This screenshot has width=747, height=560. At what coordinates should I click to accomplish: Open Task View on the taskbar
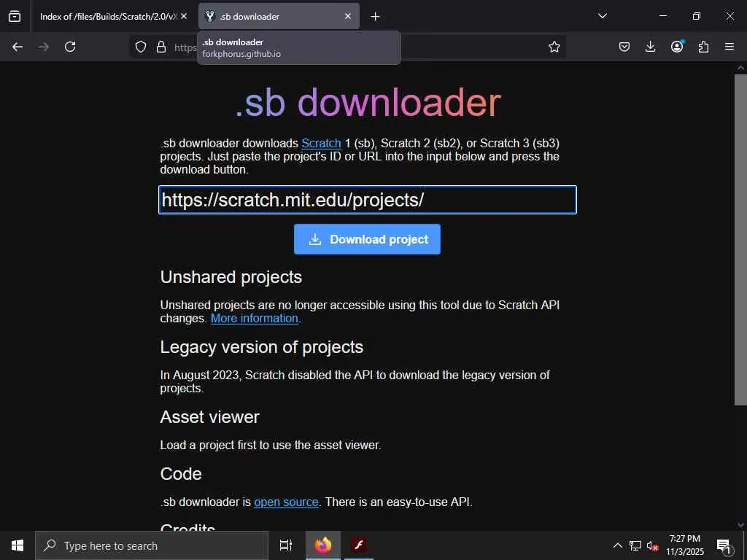[x=285, y=545]
